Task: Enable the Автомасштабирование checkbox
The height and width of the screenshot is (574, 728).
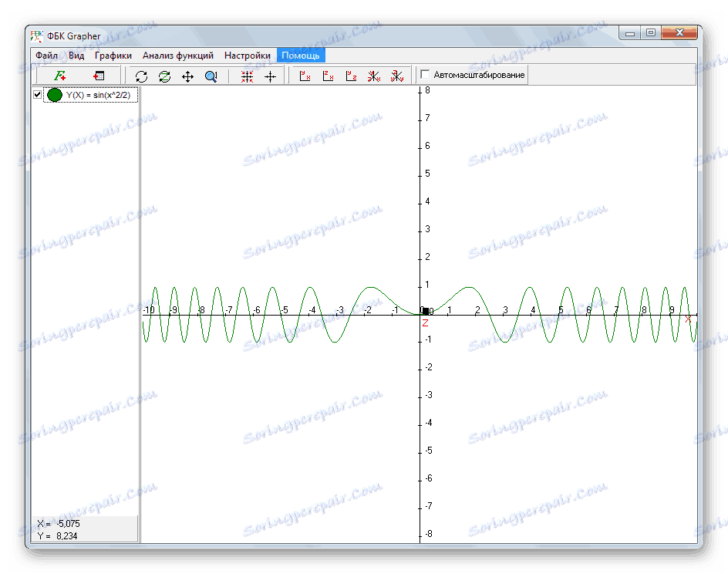Action: coord(425,75)
